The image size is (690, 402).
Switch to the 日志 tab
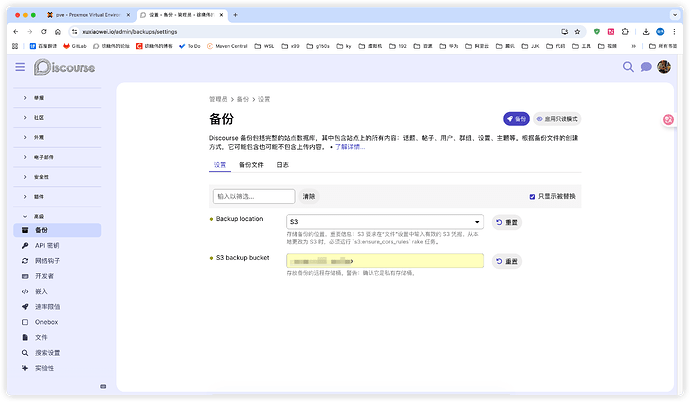(283, 164)
